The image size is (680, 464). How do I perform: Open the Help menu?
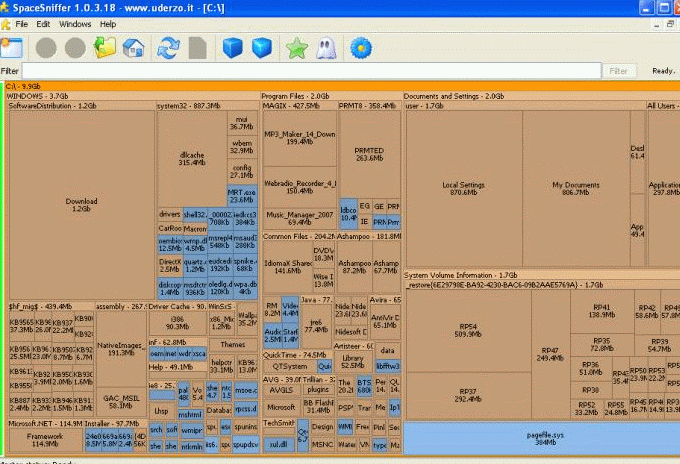[x=107, y=23]
